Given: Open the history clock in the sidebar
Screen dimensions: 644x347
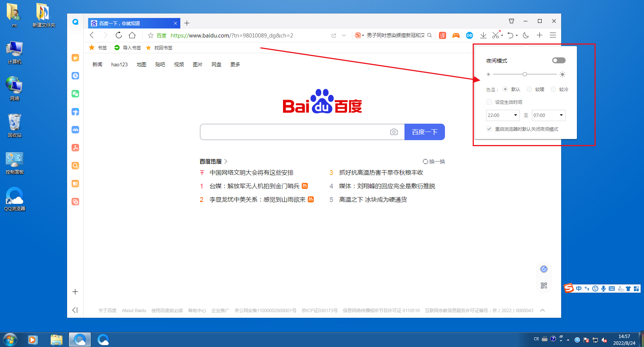Looking at the screenshot, I should click(75, 76).
